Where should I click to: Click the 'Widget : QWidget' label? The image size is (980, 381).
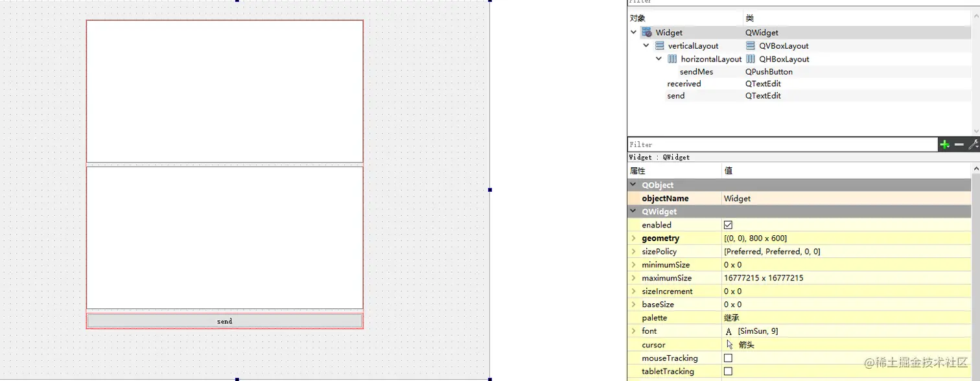coord(659,157)
